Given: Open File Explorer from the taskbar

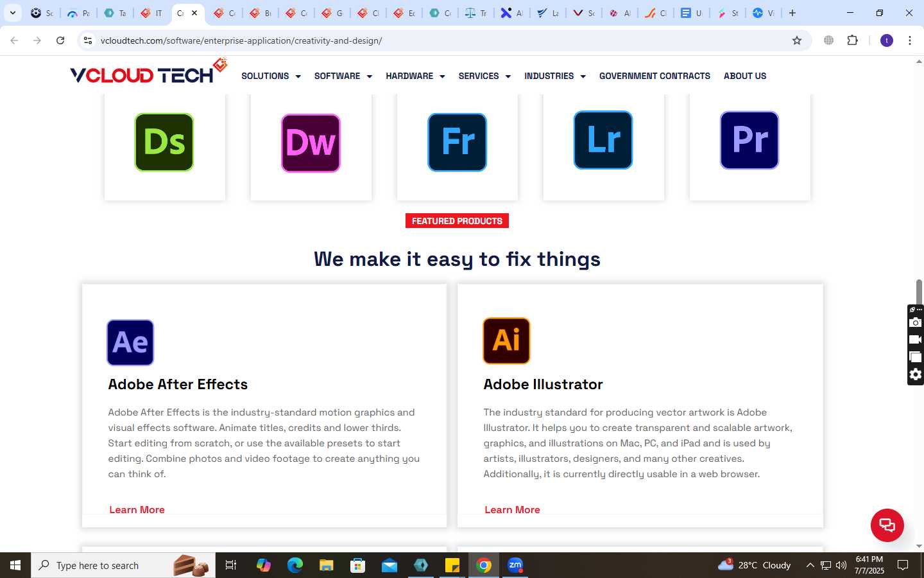Looking at the screenshot, I should click(x=327, y=565).
